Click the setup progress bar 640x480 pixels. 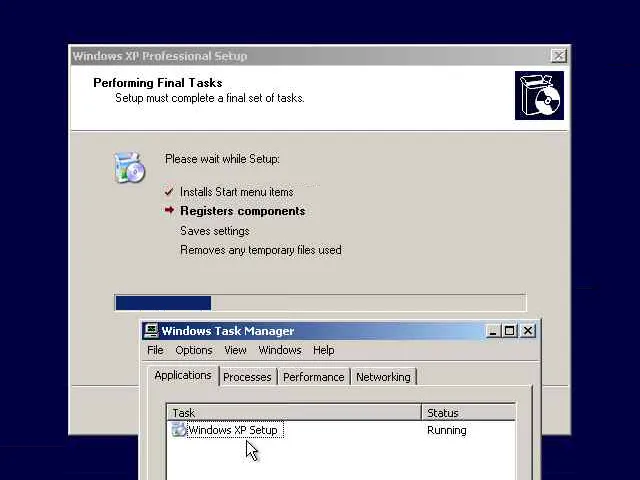click(x=321, y=303)
